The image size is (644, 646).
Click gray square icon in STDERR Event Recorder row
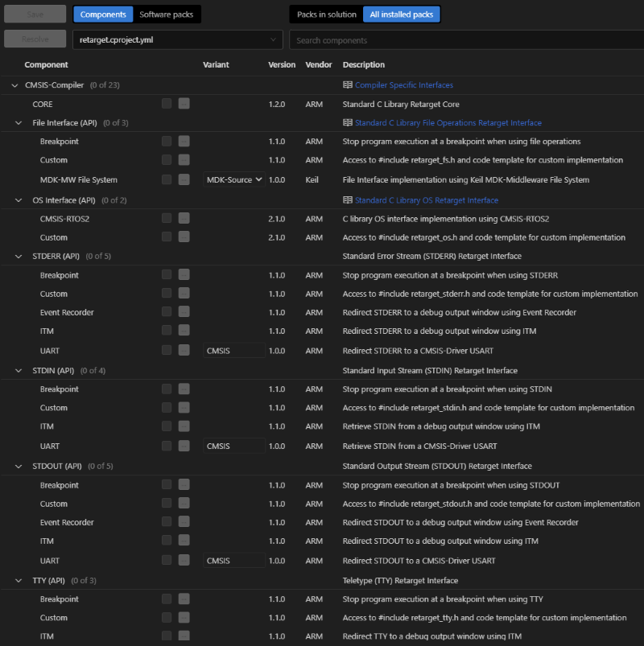(184, 312)
